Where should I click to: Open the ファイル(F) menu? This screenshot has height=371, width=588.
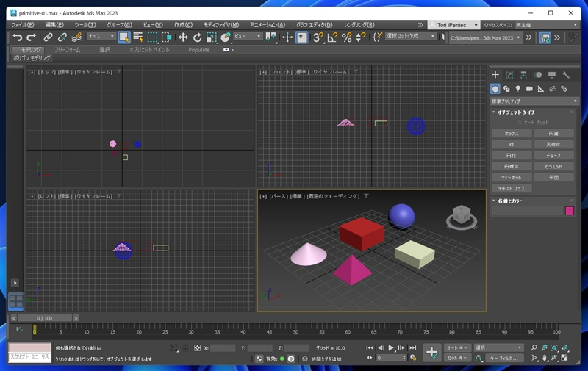23,25
